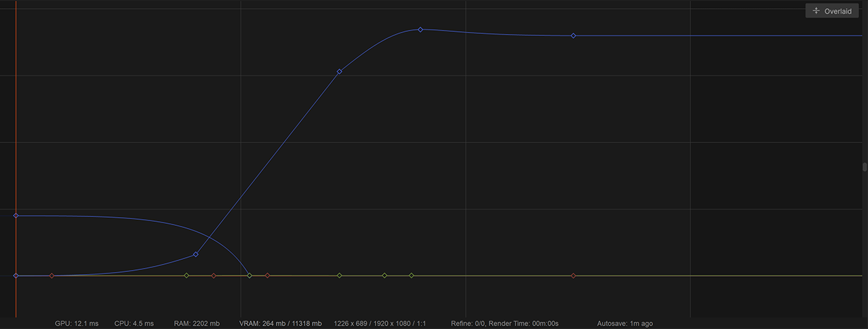Select the rightmost red keyframe on the baseline
Screen dimensions: 868x329
(573, 276)
